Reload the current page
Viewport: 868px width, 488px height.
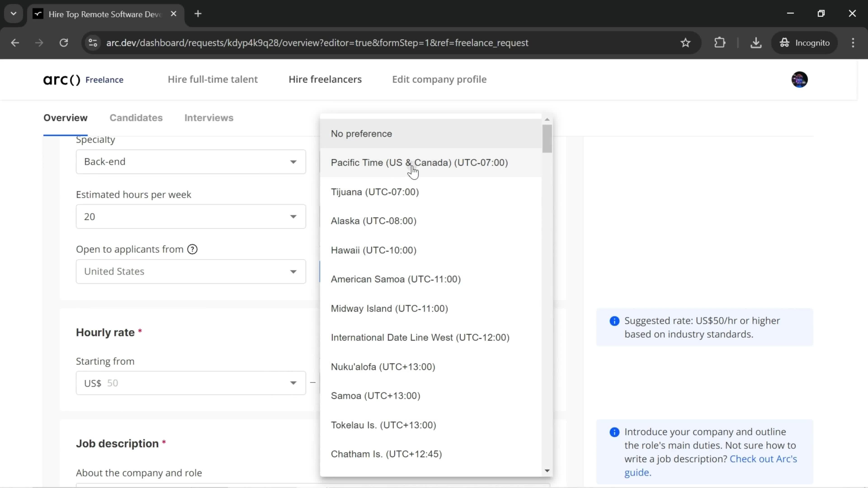[x=64, y=43]
